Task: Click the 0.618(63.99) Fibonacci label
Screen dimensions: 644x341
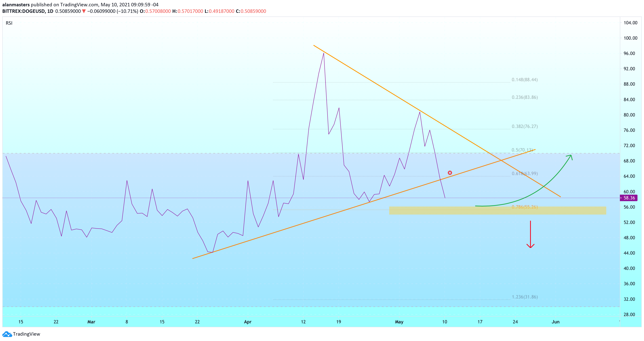Action: pyautogui.click(x=525, y=173)
